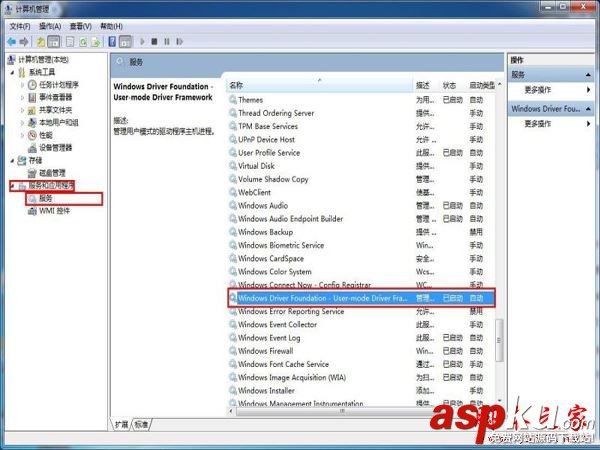Sort by the 启动类型 column header
This screenshot has width=600, height=450.
tap(481, 85)
